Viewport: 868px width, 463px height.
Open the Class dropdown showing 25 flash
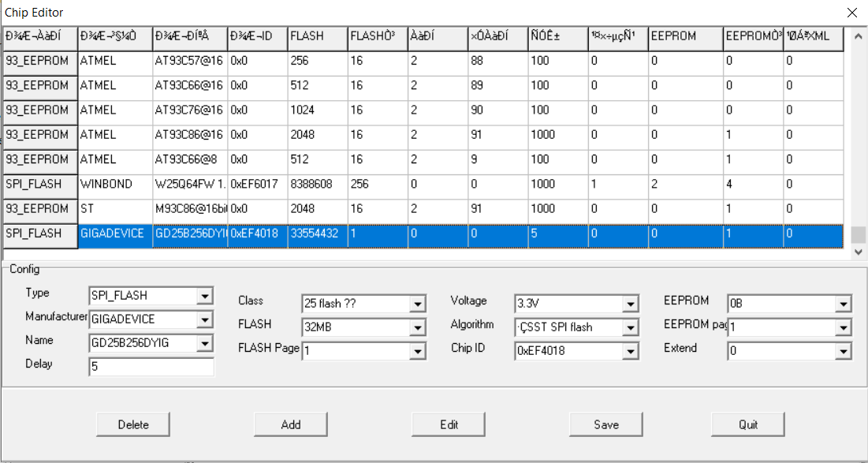(x=419, y=304)
